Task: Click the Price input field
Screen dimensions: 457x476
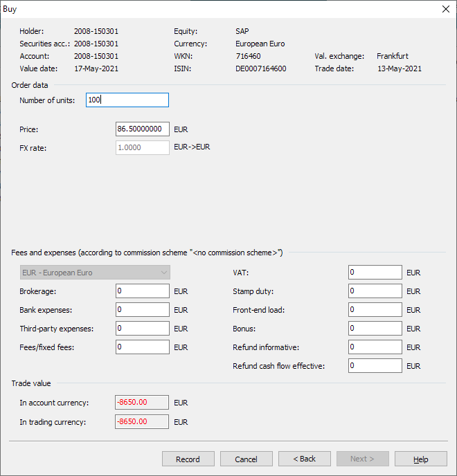Action: click(143, 129)
